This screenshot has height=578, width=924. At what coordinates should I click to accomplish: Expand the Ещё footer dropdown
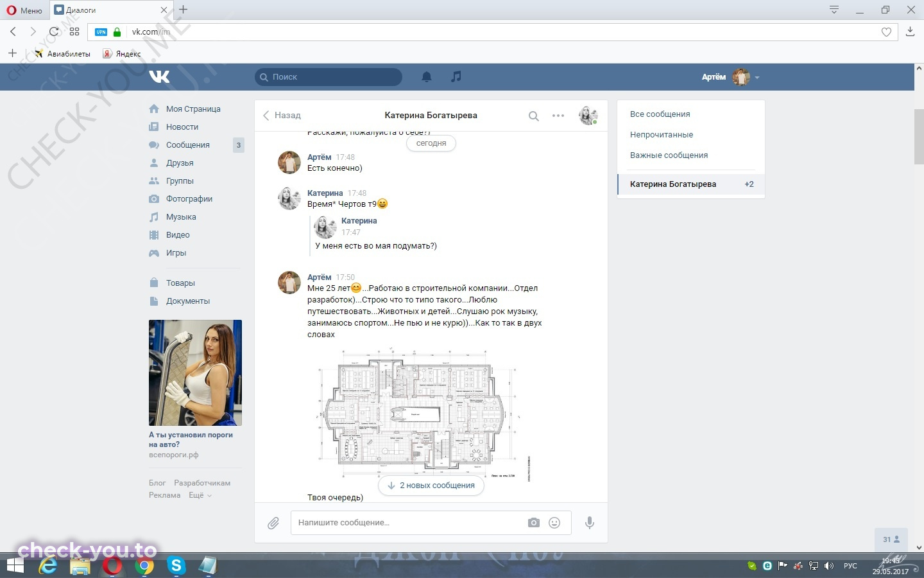(x=200, y=495)
